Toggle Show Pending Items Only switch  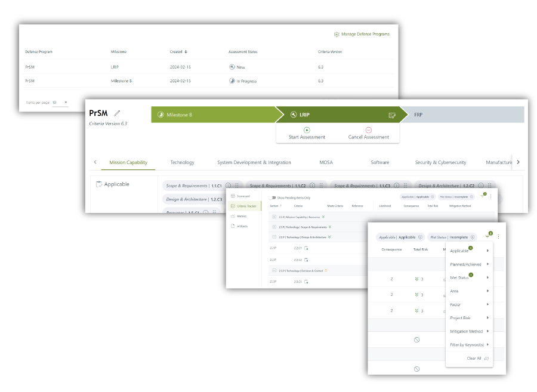pos(273,197)
